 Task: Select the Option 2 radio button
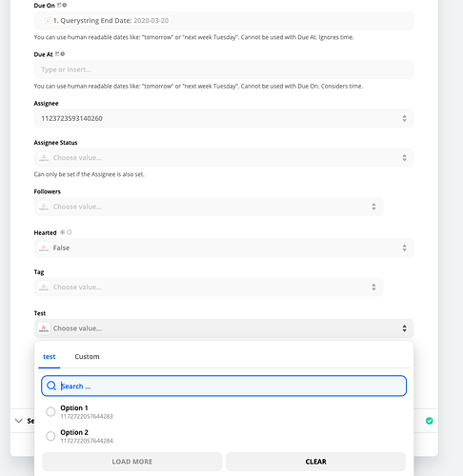point(50,436)
